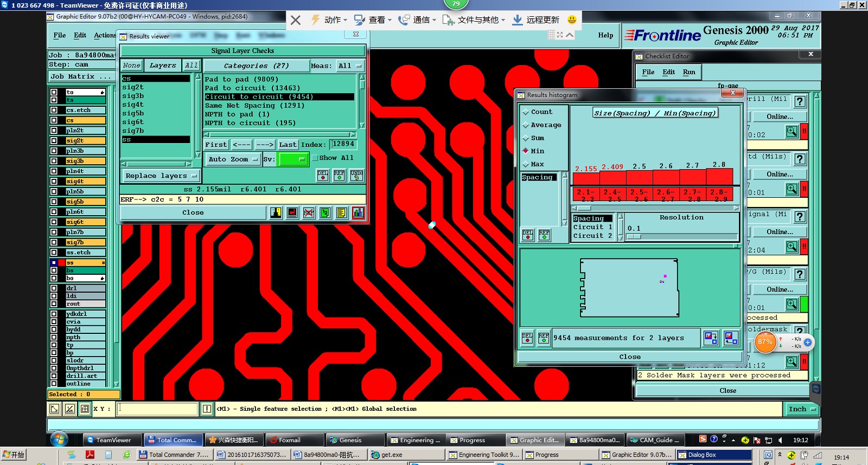
Task: Enable Show All checkbox
Action: (x=315, y=158)
